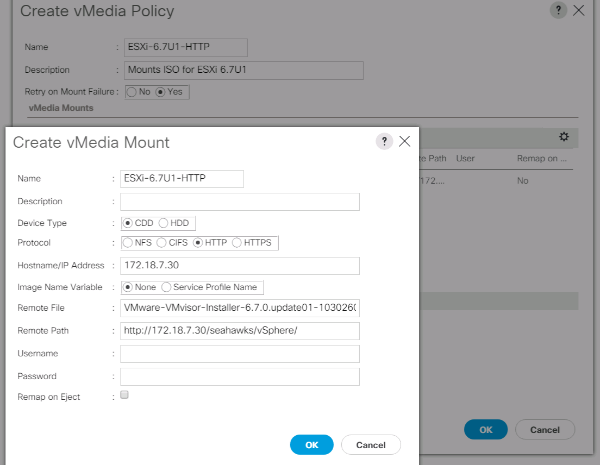The height and width of the screenshot is (465, 600).
Task: Set Retry on Mount Failure to No
Action: click(x=131, y=92)
